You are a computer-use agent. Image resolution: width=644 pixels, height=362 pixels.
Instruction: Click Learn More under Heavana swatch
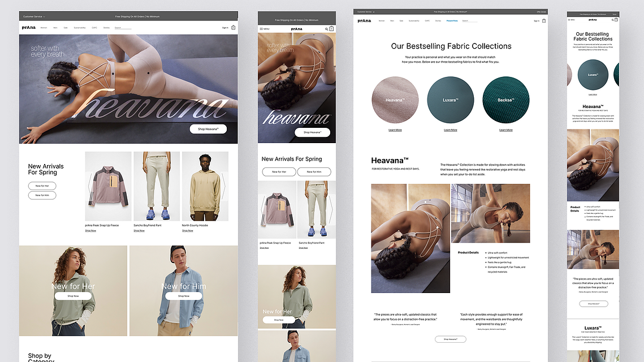[x=395, y=130]
